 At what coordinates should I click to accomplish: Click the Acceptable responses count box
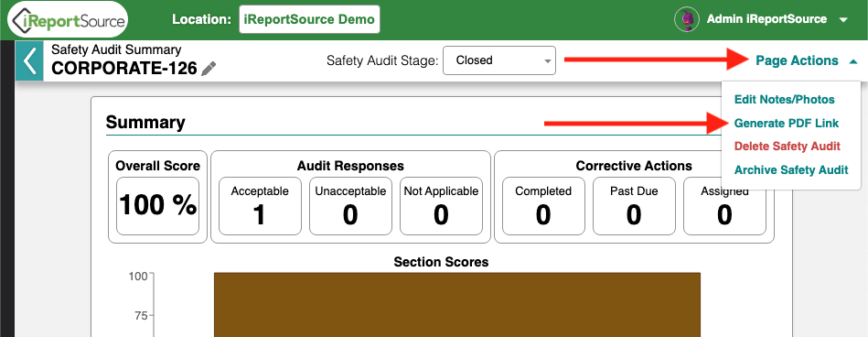[x=260, y=206]
